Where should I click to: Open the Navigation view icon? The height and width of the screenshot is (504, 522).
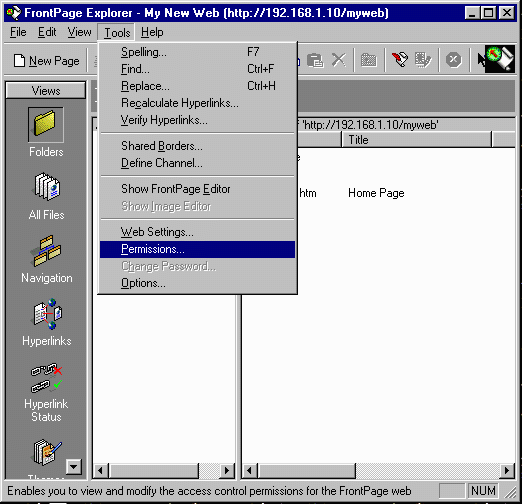tap(47, 251)
